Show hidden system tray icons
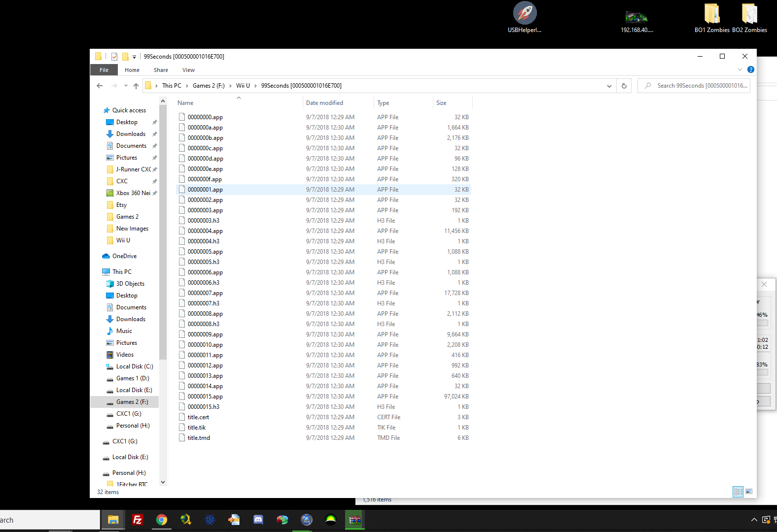 [754, 520]
